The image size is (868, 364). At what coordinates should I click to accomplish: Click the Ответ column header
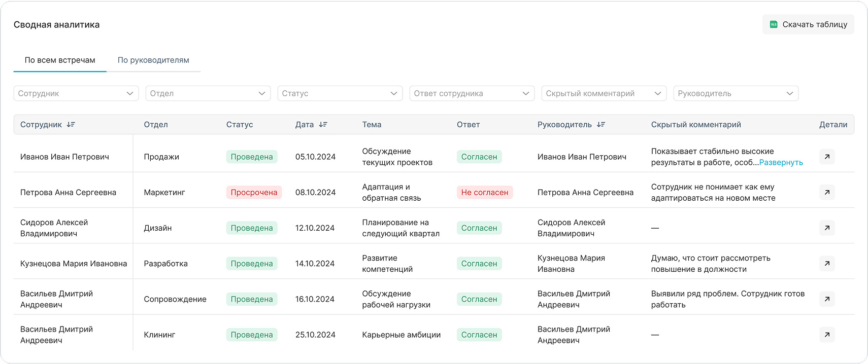click(x=468, y=124)
